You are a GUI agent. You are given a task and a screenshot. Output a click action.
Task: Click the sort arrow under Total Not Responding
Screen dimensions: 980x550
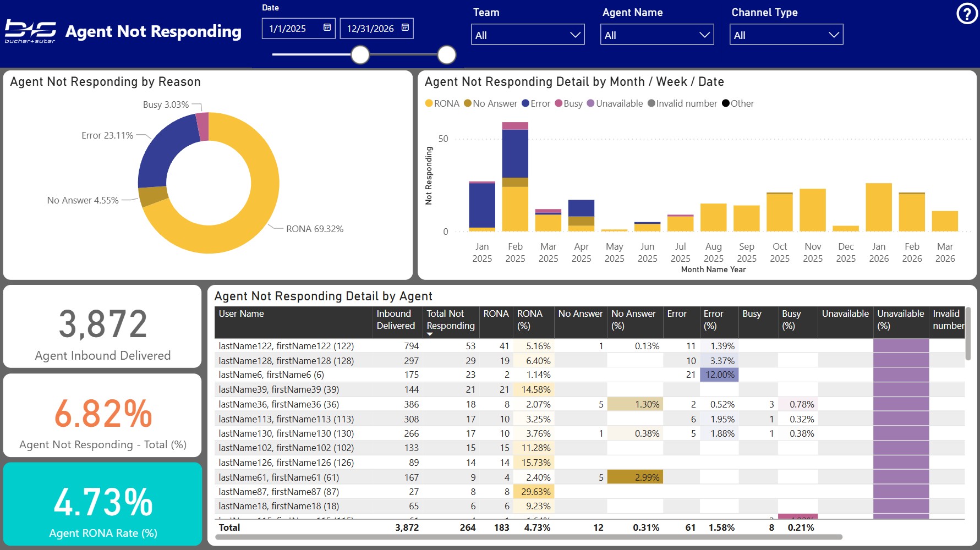click(430, 334)
